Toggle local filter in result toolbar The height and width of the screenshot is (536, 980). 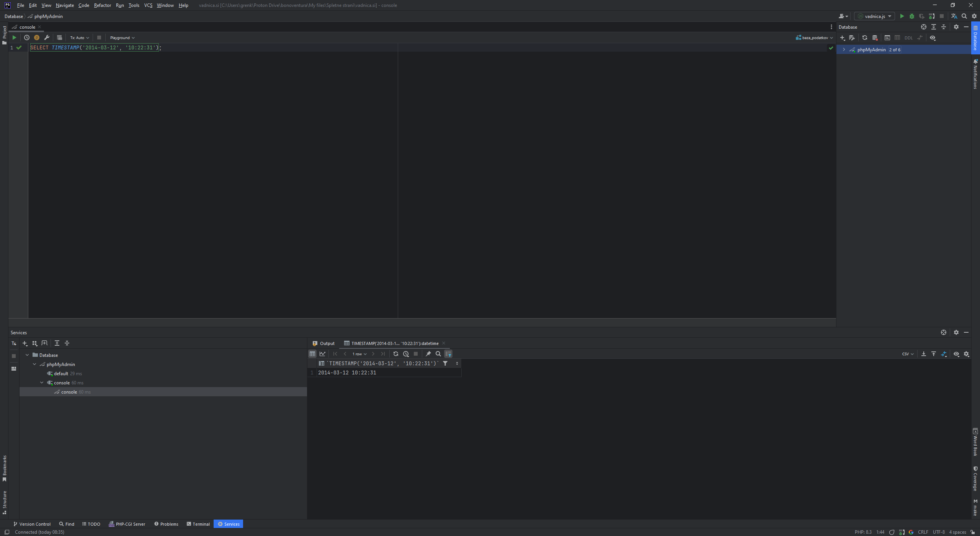[x=448, y=354]
